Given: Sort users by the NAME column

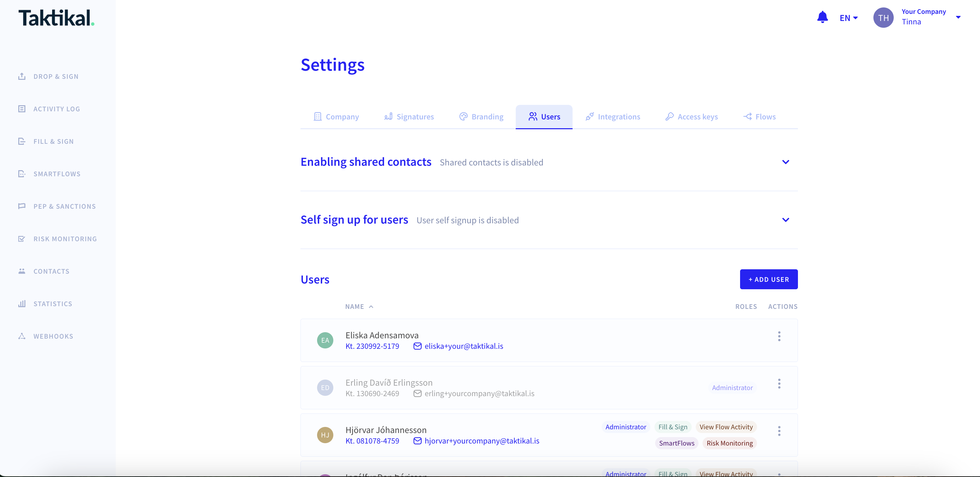Looking at the screenshot, I should 359,306.
